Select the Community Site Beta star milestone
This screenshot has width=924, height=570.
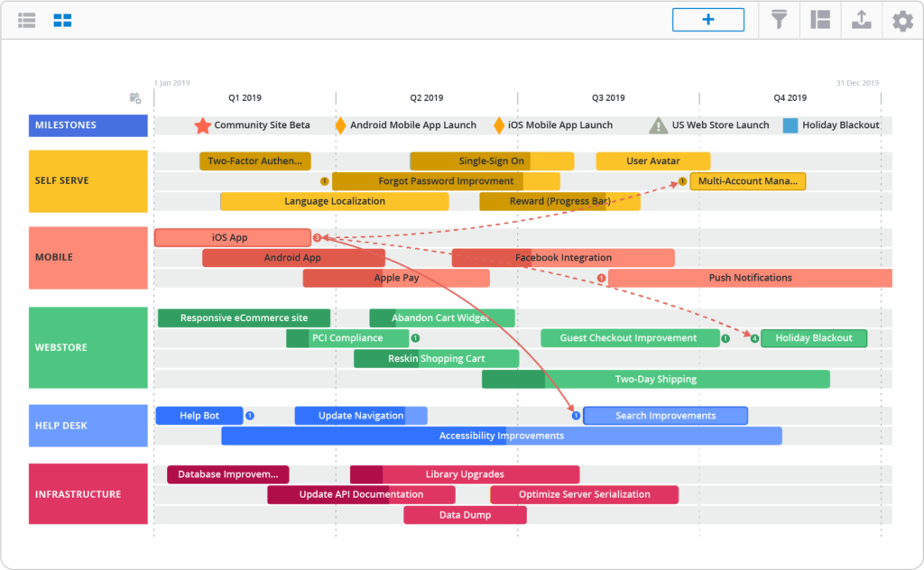point(203,125)
